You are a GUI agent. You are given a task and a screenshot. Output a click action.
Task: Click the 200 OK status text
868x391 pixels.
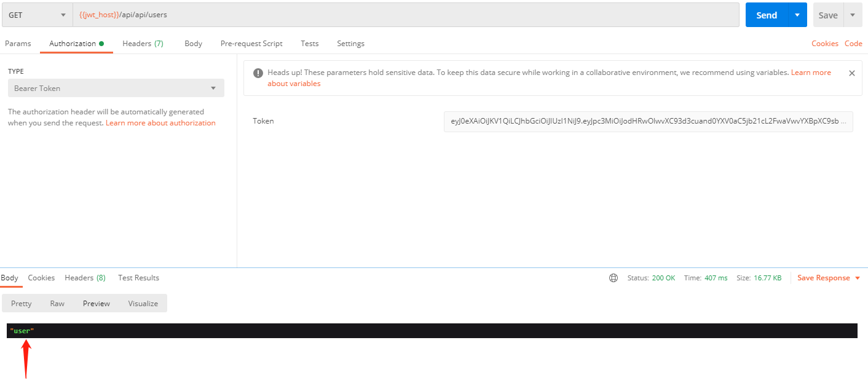tap(663, 278)
